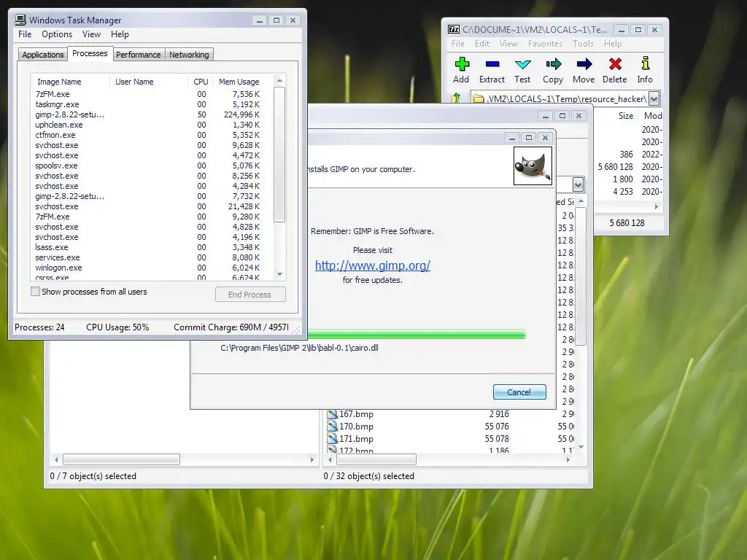Screen dimensions: 747x560
Task: Click the 7-Zip address path field
Action: coord(560,98)
